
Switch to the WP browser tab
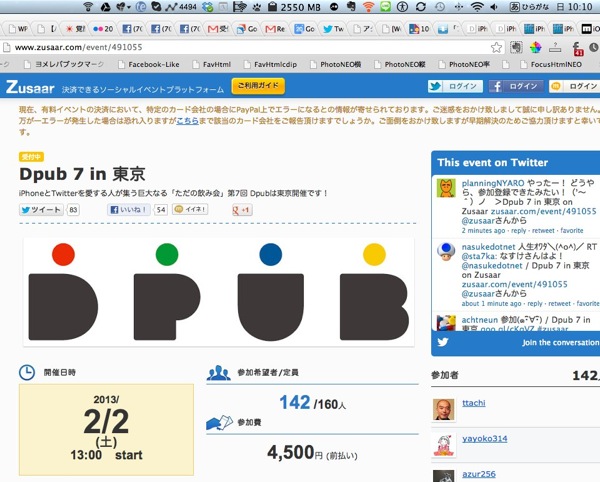[x=18, y=29]
